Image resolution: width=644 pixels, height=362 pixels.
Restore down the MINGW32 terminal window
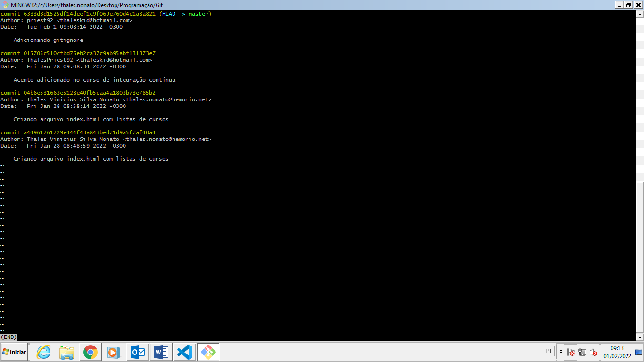click(628, 5)
